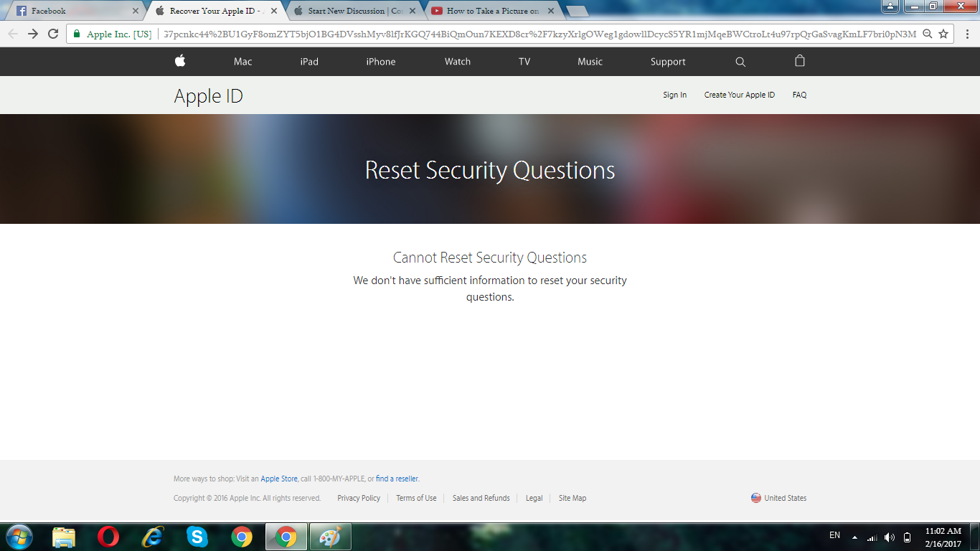980x551 pixels.
Task: Open the shopping bag icon
Action: click(x=800, y=61)
